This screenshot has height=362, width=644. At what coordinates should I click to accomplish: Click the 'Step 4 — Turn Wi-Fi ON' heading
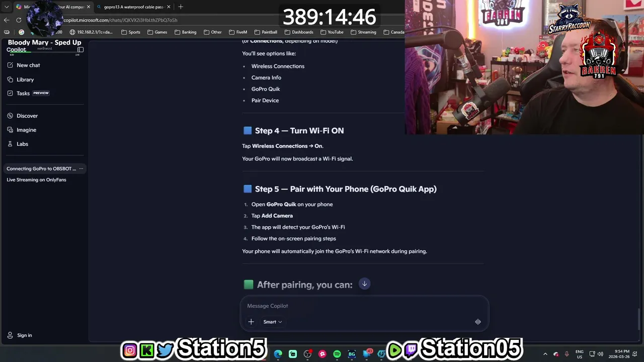[299, 131]
